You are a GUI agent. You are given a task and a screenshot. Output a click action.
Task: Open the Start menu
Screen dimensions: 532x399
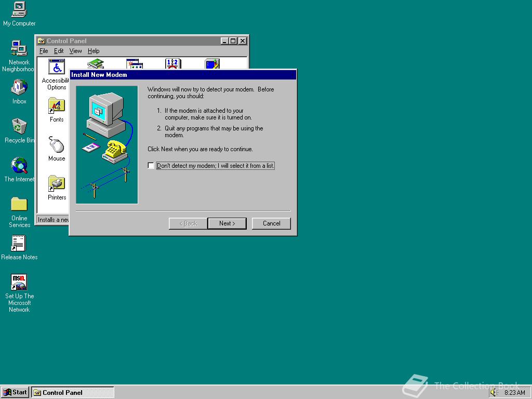tap(15, 392)
